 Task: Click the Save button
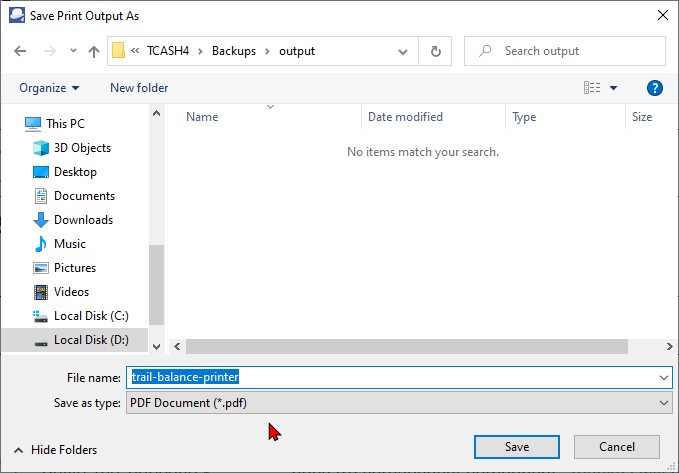516,447
